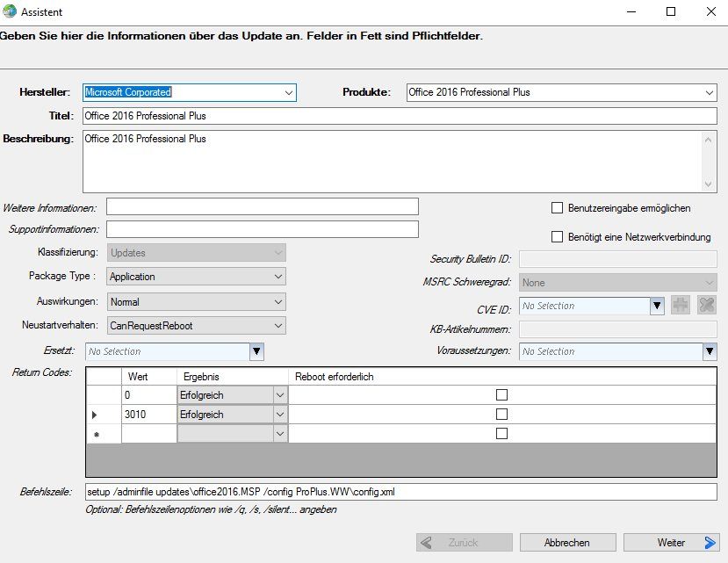Click the Wert cell containing 0

149,395
